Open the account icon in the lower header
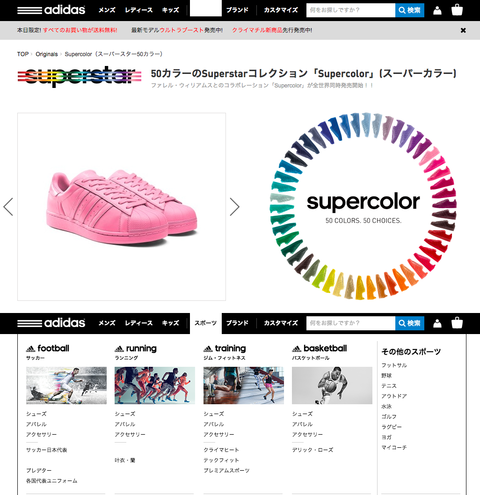Screen dimensions: 480x495 click(437, 323)
